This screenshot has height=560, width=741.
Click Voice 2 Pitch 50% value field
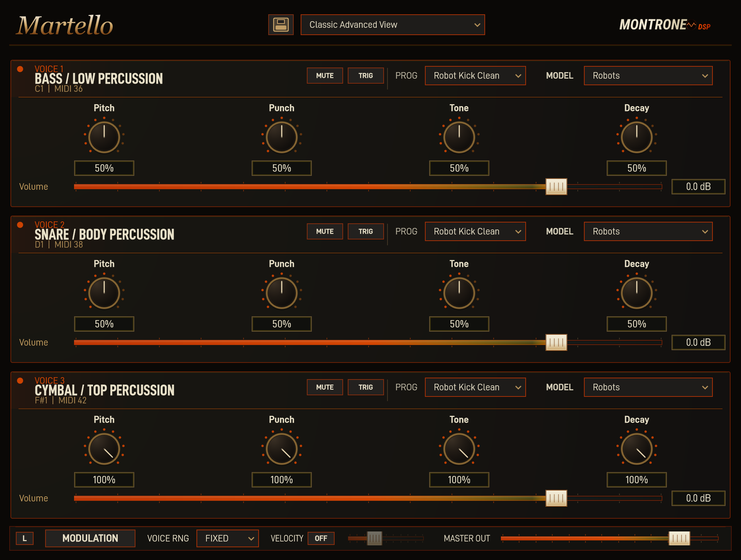(x=104, y=324)
